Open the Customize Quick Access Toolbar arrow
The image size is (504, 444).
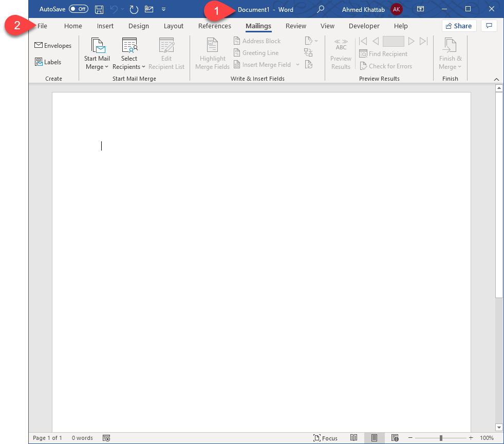pyautogui.click(x=163, y=9)
